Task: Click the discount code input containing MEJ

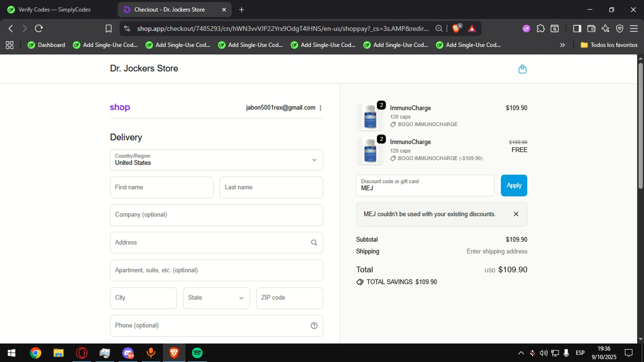Action: tap(425, 186)
